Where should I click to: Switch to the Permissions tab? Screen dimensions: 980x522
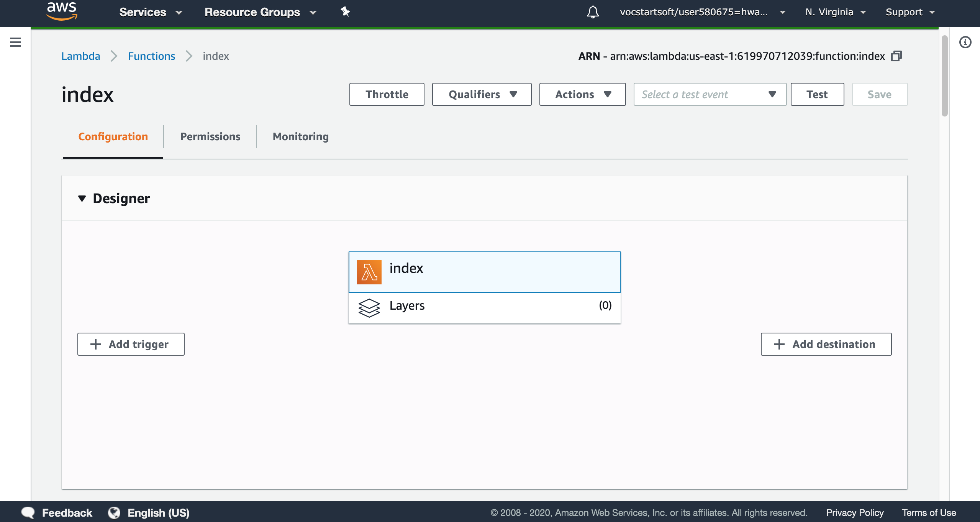click(x=210, y=136)
